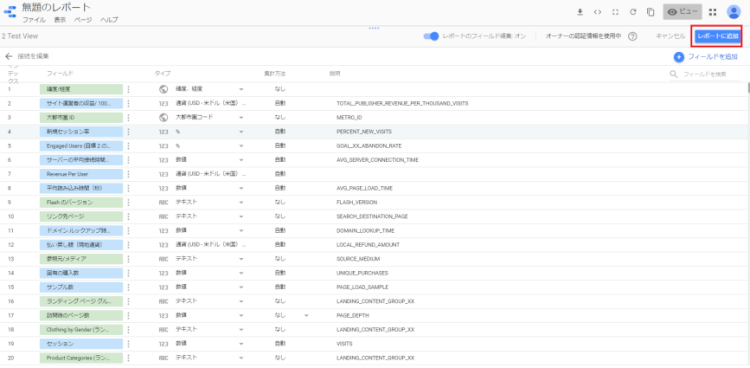The image size is (750, 368).
Task: Open three-dot menu for 緯度/経度 field
Action: point(128,89)
